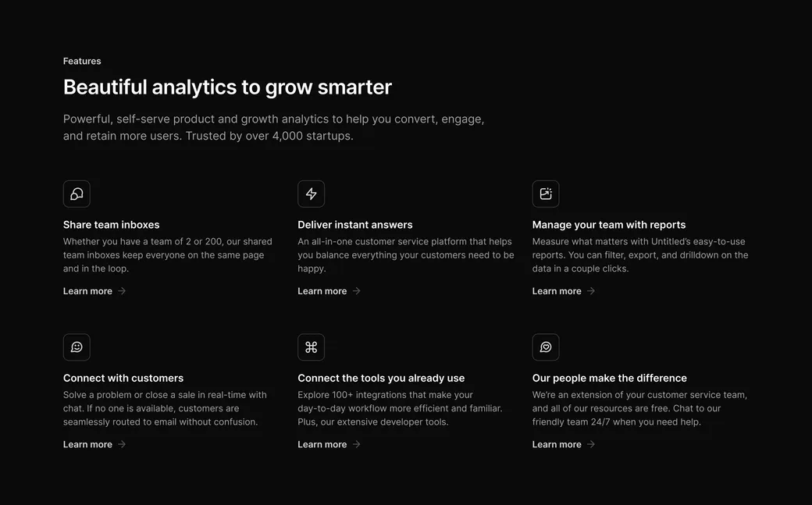Click the chat bubbles icon above Share team inboxes
Screen dimensions: 812x505
(x=77, y=194)
